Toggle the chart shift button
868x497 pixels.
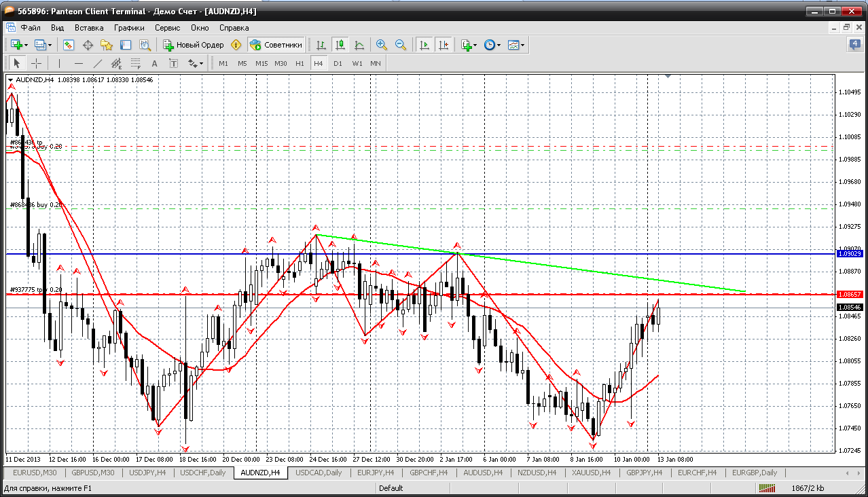444,45
